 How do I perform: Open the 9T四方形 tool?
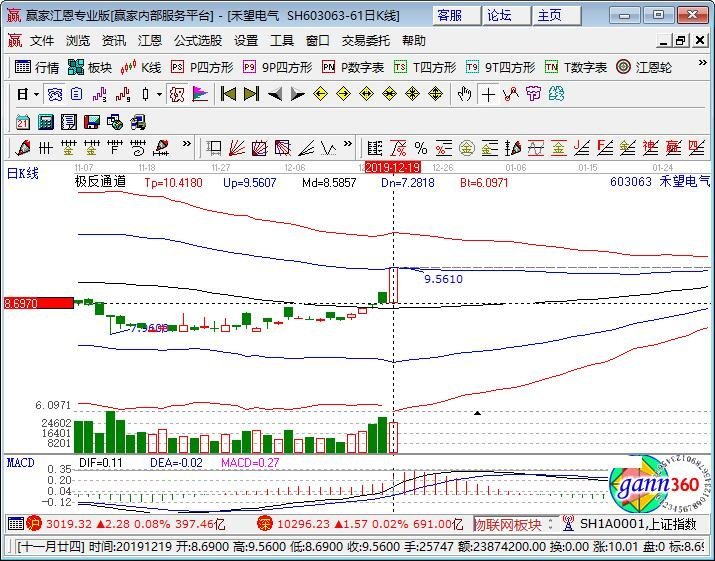[500, 68]
